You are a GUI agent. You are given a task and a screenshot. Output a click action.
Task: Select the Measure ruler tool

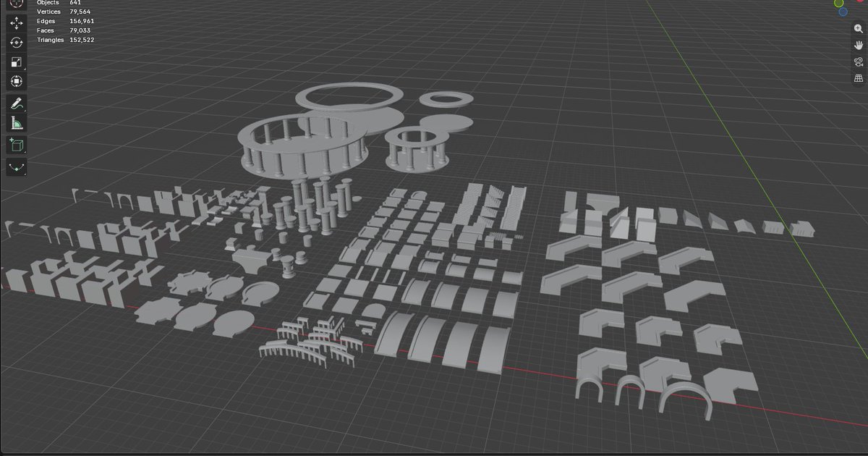click(17, 123)
